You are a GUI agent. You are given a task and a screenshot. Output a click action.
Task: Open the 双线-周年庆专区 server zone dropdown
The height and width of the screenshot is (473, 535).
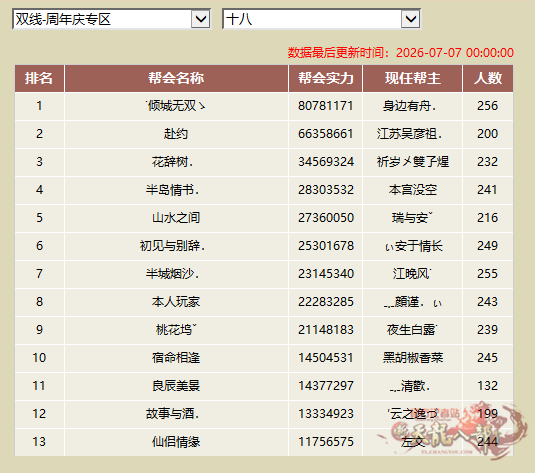pos(112,19)
